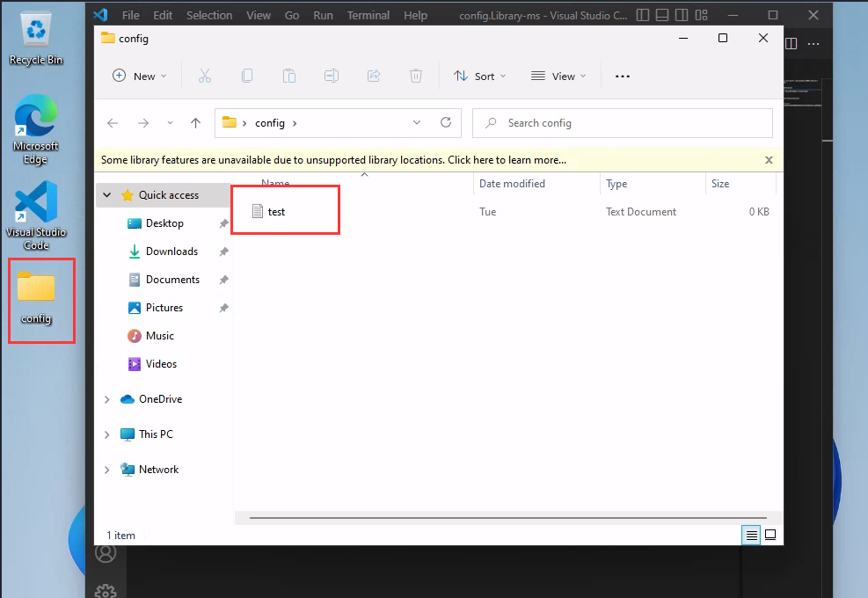The height and width of the screenshot is (598, 868).
Task: Open the Recycle Bin desktop icon
Action: click(x=36, y=39)
